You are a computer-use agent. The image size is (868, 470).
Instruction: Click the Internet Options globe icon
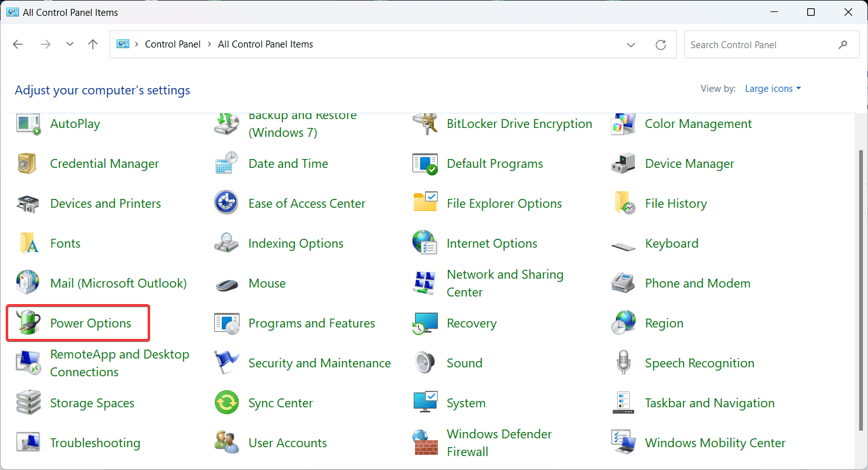424,243
